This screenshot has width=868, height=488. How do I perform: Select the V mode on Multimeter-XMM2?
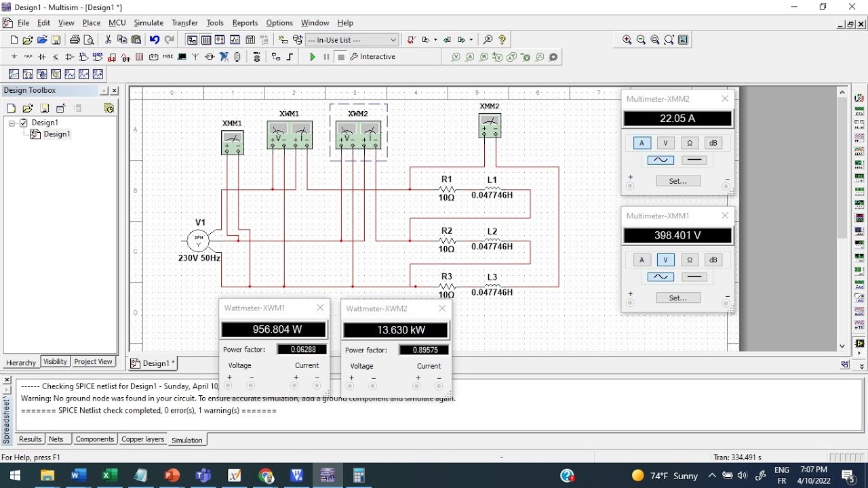tap(665, 143)
